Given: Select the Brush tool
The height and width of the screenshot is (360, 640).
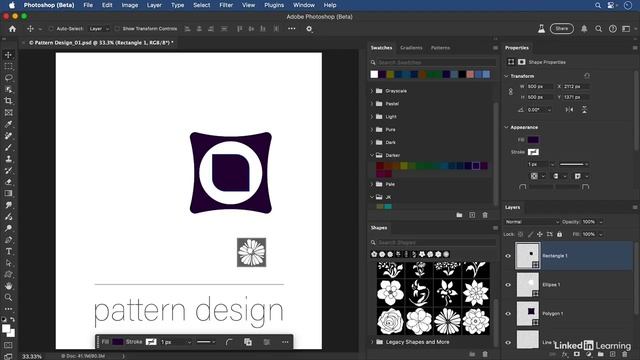Looking at the screenshot, I should (9, 147).
